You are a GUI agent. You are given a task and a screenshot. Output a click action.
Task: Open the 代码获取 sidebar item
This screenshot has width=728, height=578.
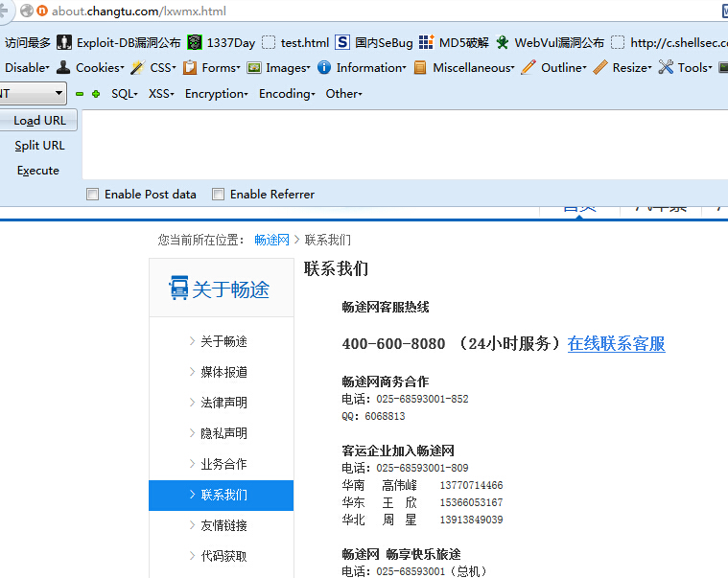221,556
